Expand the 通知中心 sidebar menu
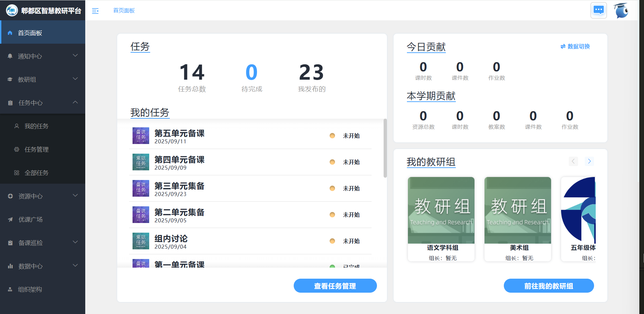Viewport: 644px width, 314px height. 43,56
